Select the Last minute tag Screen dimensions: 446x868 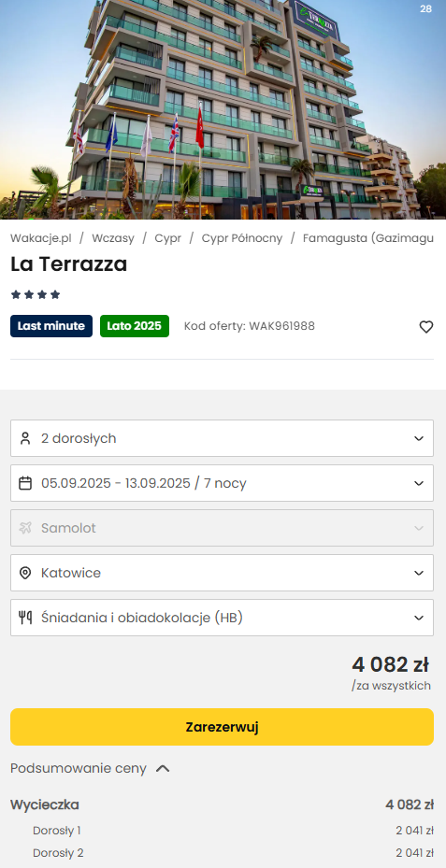coord(51,326)
